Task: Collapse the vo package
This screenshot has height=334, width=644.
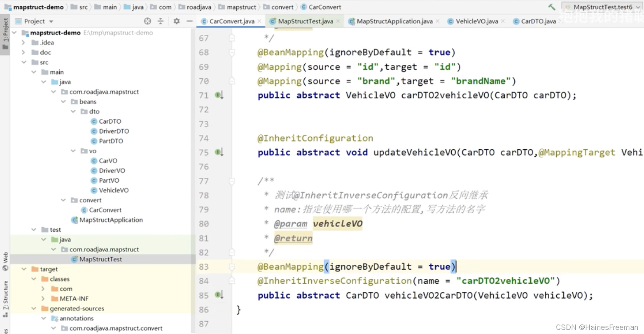Action: point(73,151)
